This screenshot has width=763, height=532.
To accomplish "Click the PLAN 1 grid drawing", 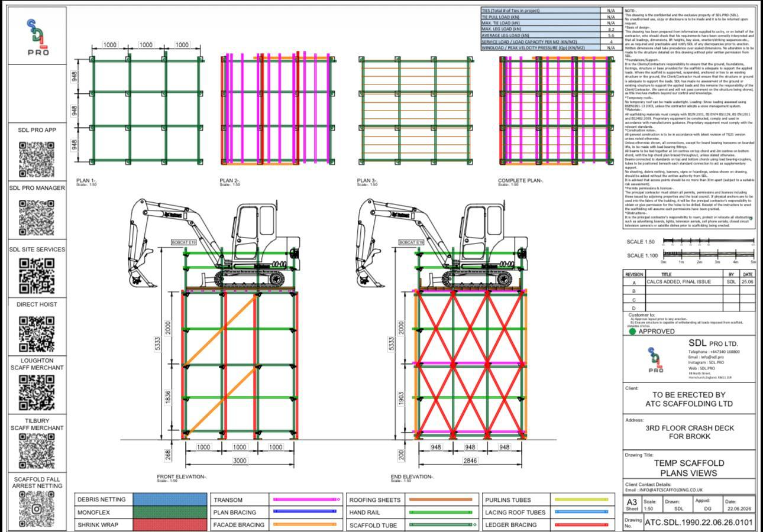I will (147, 110).
